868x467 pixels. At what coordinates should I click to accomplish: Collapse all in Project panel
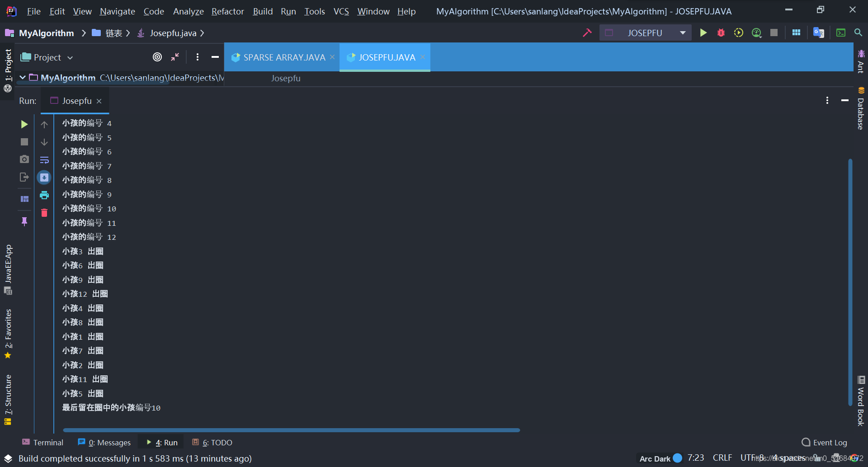[175, 57]
